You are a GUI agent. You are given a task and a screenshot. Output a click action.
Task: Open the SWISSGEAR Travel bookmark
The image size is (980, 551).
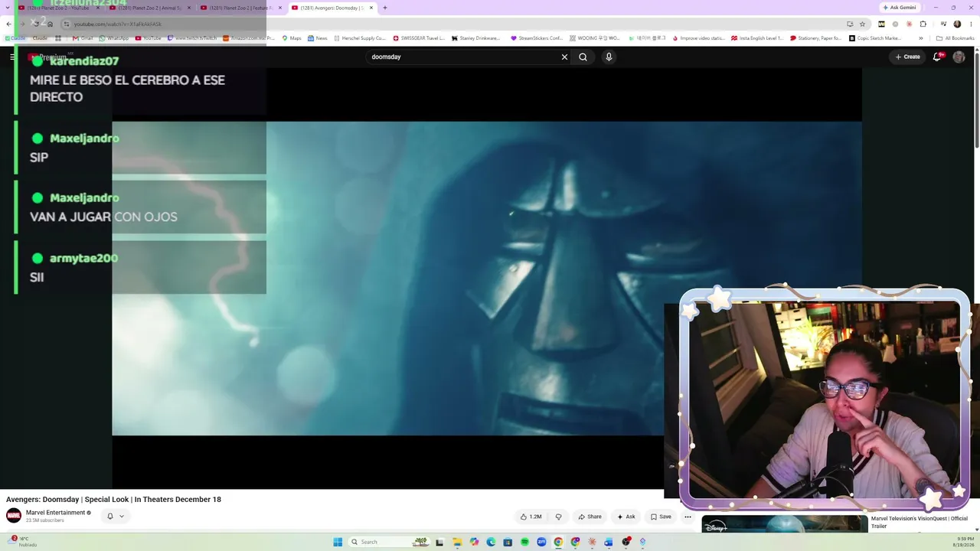point(419,38)
